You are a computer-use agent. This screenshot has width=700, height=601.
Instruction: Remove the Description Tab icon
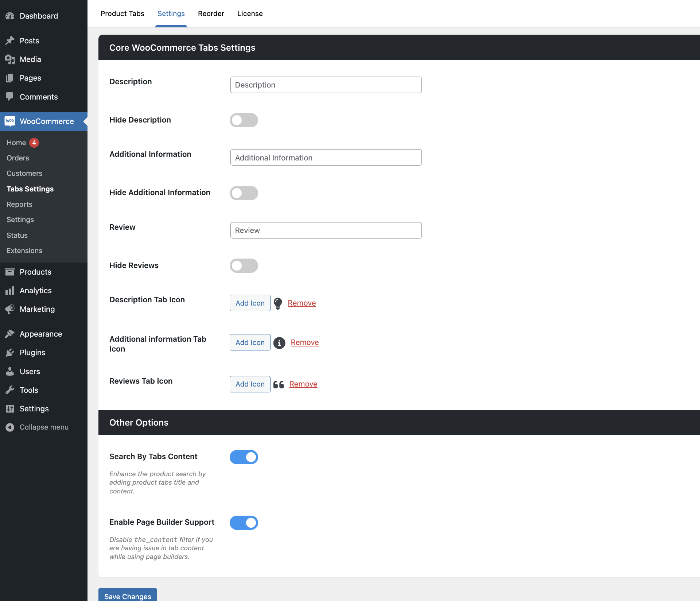point(302,303)
